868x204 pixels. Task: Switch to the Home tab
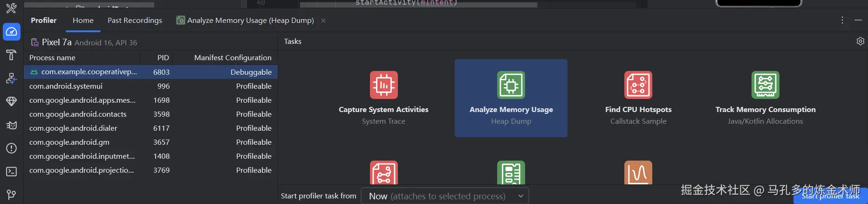coord(83,21)
